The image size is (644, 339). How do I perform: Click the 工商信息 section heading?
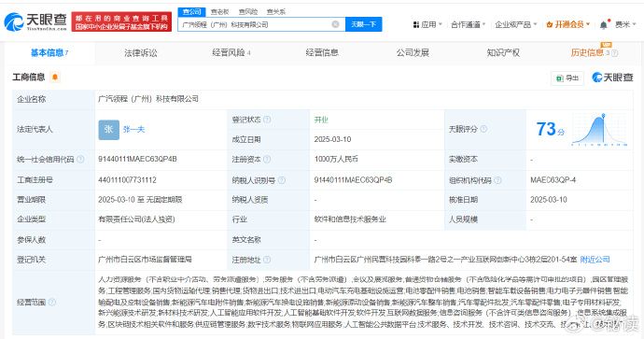coord(28,78)
